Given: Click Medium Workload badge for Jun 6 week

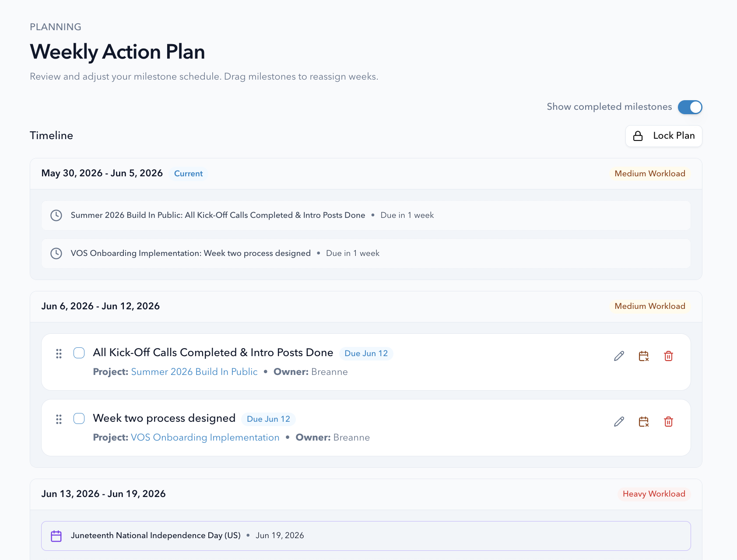Looking at the screenshot, I should pos(650,306).
